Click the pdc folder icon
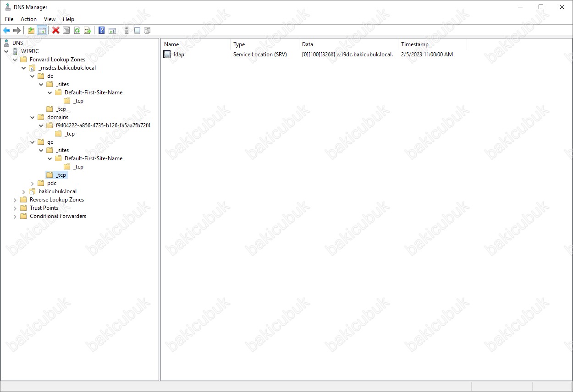Screen dimensions: 573x392 (41, 183)
